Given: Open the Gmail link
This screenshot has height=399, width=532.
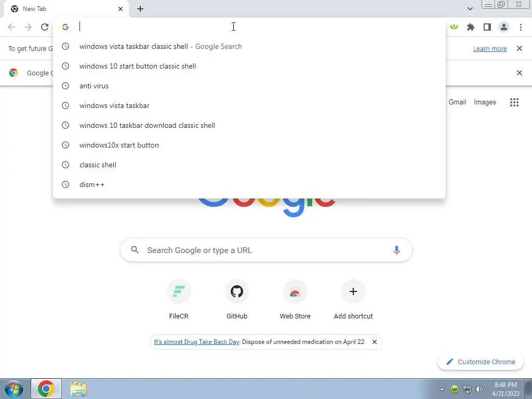Looking at the screenshot, I should tap(457, 102).
